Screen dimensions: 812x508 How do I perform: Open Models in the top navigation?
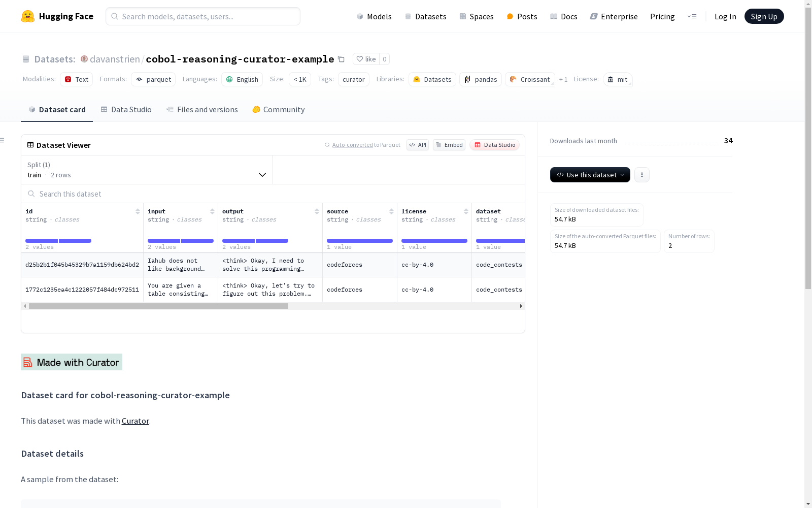[x=374, y=16]
